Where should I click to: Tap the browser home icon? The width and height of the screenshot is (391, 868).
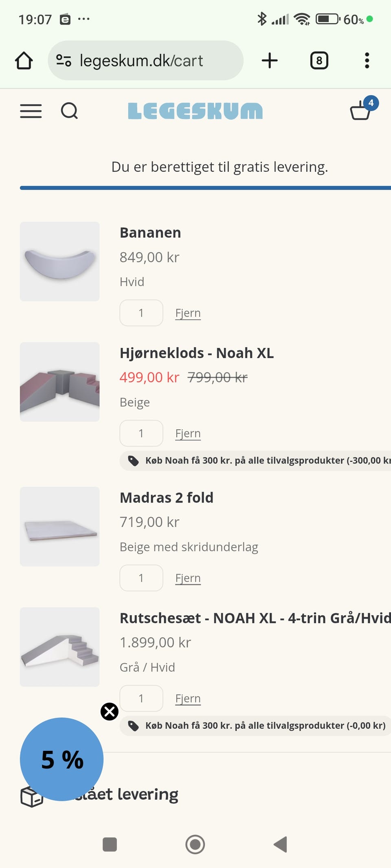click(24, 61)
